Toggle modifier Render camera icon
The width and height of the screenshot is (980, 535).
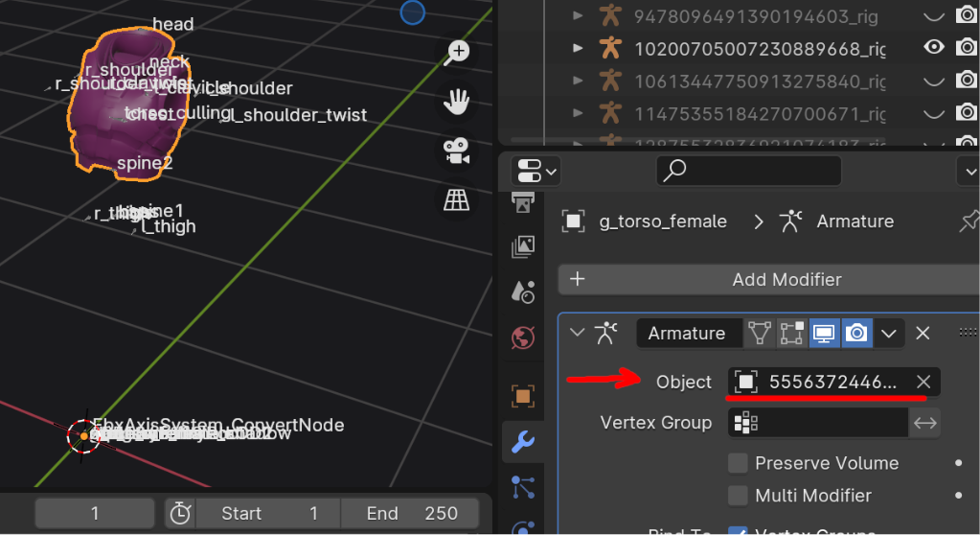pos(856,333)
